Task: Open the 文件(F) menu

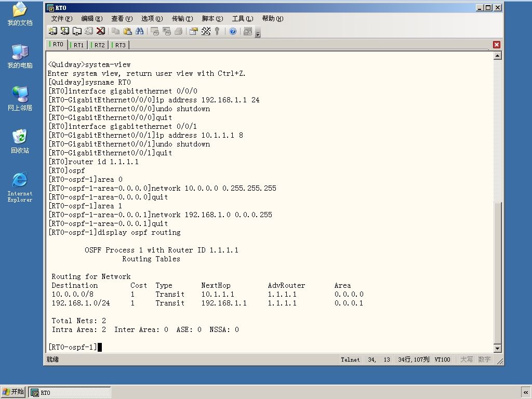Action: pos(62,19)
